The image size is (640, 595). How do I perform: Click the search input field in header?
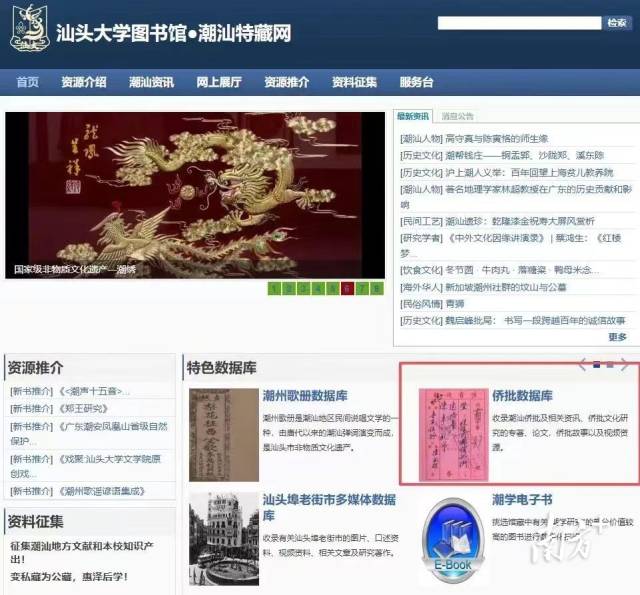coord(519,23)
